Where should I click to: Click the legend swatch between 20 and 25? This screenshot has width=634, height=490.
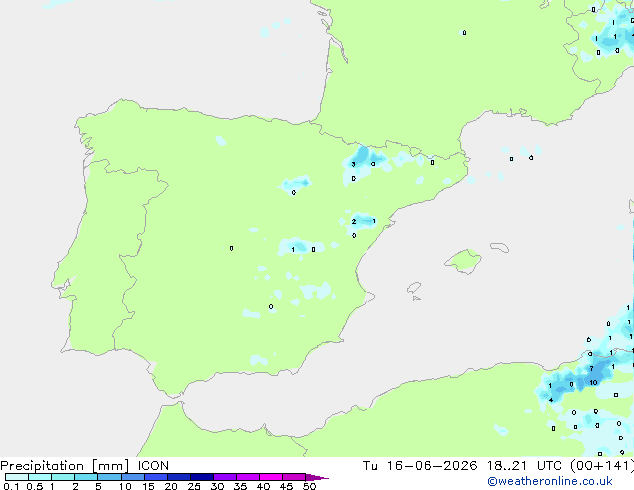point(179,477)
